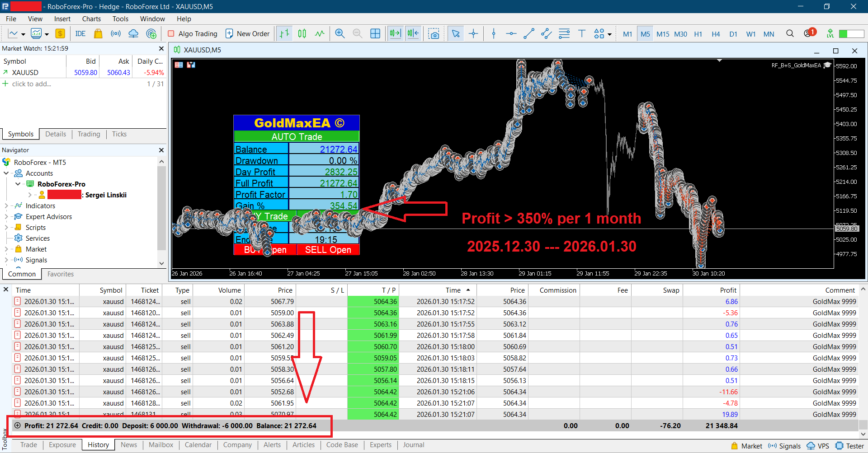This screenshot has height=453, width=868.
Task: Select the XAUUSD row in Market Watch
Action: 83,72
